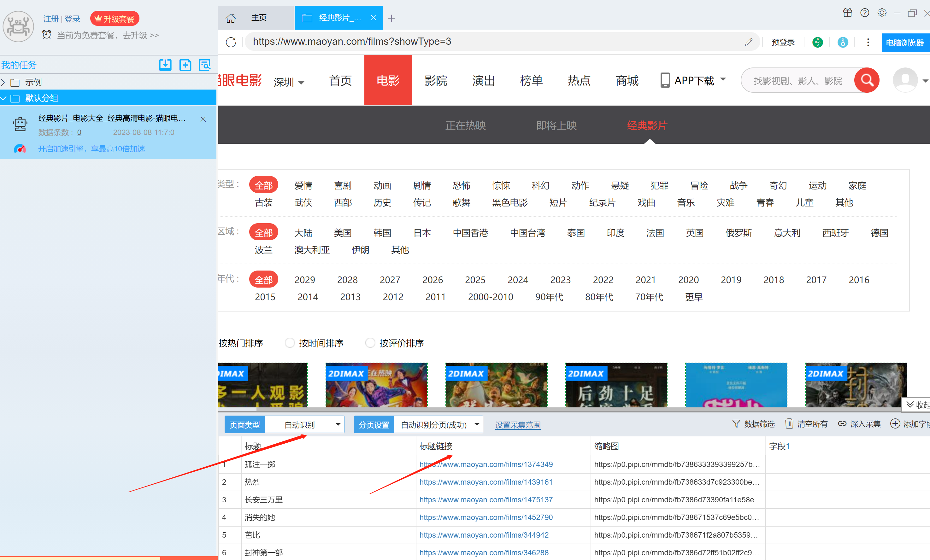Click the 找影视剧 search input field
The height and width of the screenshot is (560, 930).
pyautogui.click(x=798, y=80)
